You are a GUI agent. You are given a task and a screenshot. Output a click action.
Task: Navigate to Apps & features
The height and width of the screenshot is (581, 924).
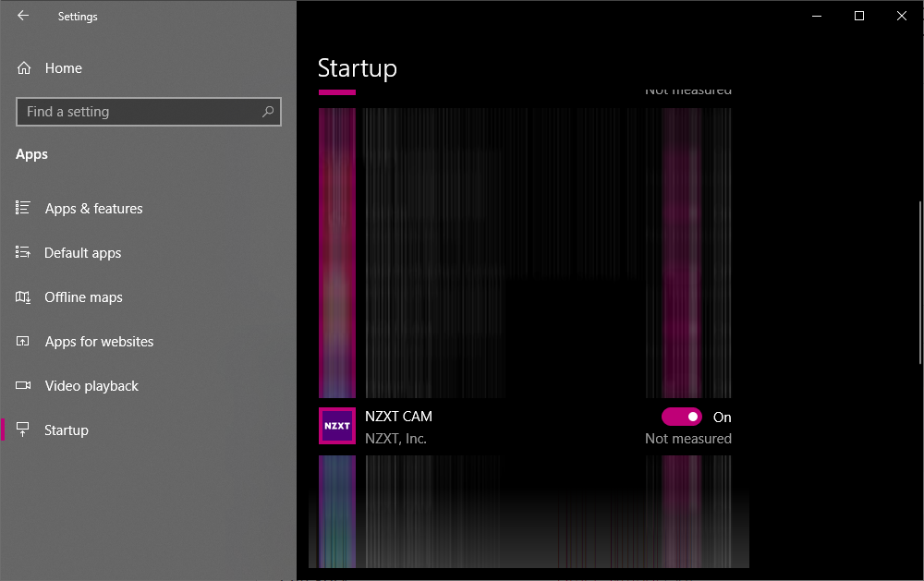[92, 208]
